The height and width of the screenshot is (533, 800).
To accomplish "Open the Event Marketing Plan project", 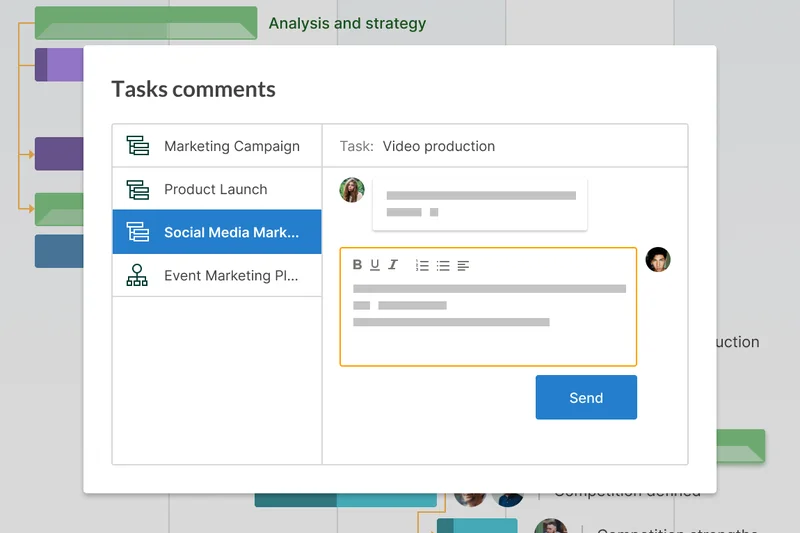I will click(231, 276).
